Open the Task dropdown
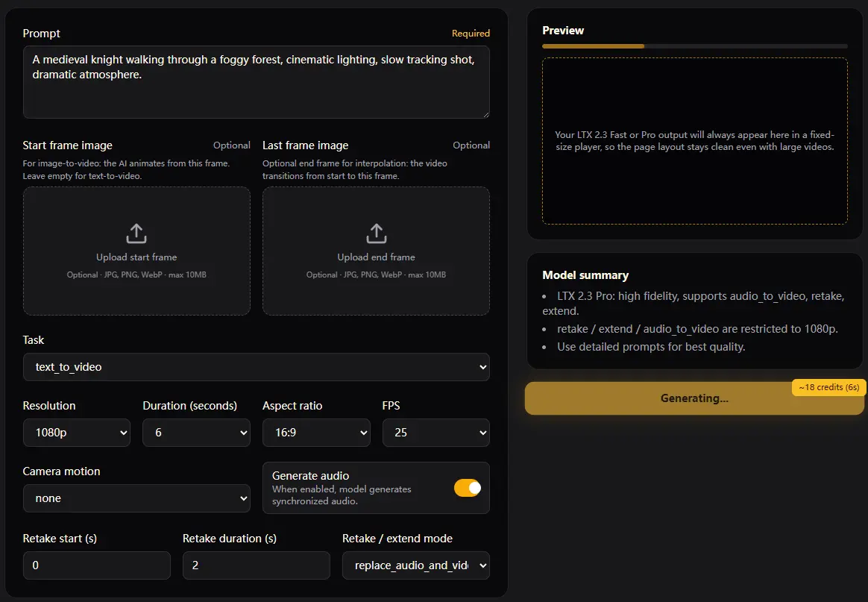The height and width of the screenshot is (602, 868). [256, 366]
